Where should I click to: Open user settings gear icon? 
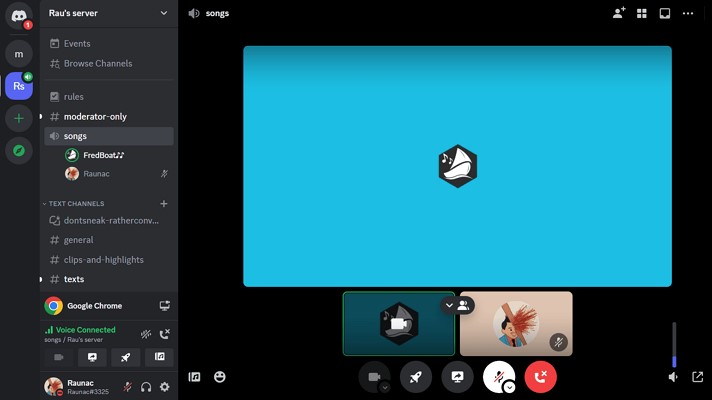pos(165,387)
